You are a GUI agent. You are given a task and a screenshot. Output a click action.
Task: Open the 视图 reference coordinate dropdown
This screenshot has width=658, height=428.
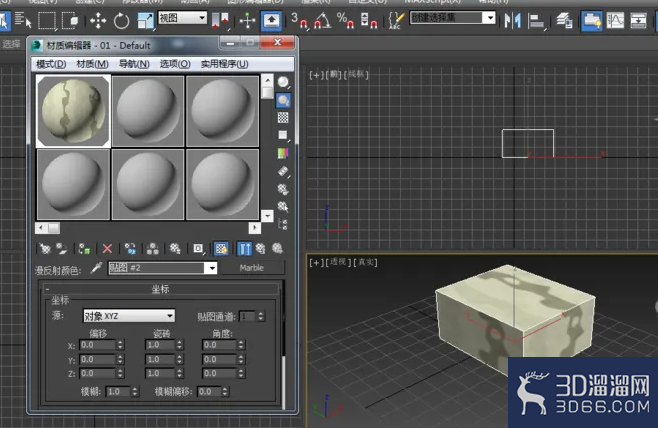(182, 18)
